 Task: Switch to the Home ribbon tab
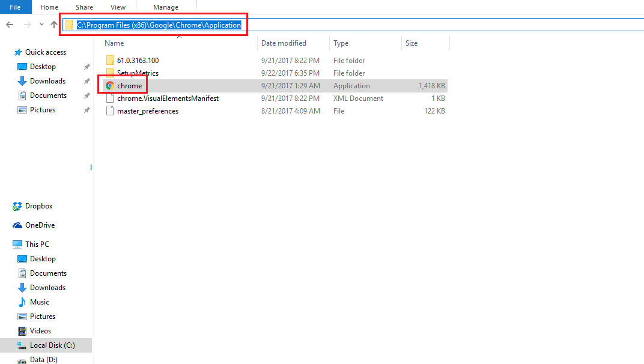point(49,7)
